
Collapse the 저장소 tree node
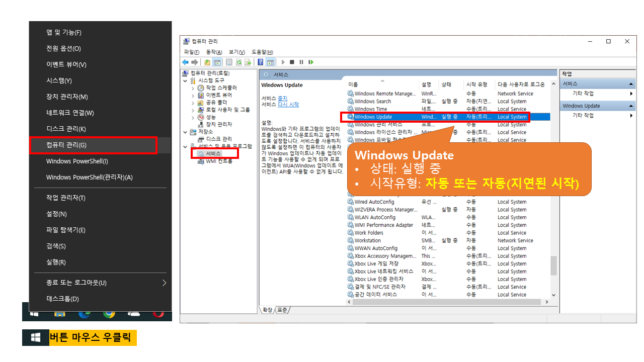tap(185, 132)
